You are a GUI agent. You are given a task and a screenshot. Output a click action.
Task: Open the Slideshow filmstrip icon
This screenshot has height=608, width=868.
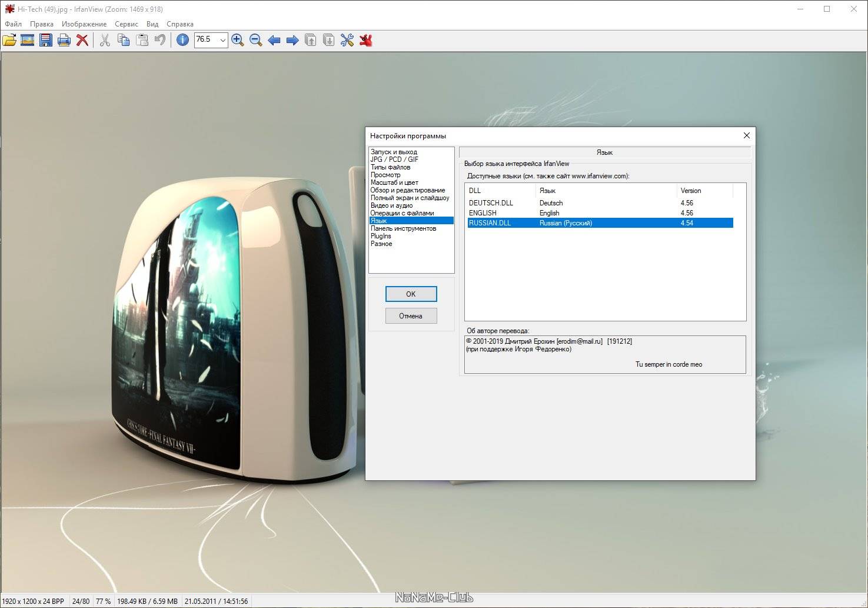click(x=27, y=40)
